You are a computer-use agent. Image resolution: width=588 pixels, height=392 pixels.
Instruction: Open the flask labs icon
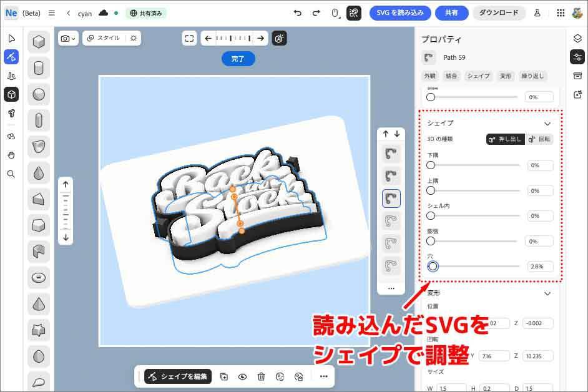537,13
